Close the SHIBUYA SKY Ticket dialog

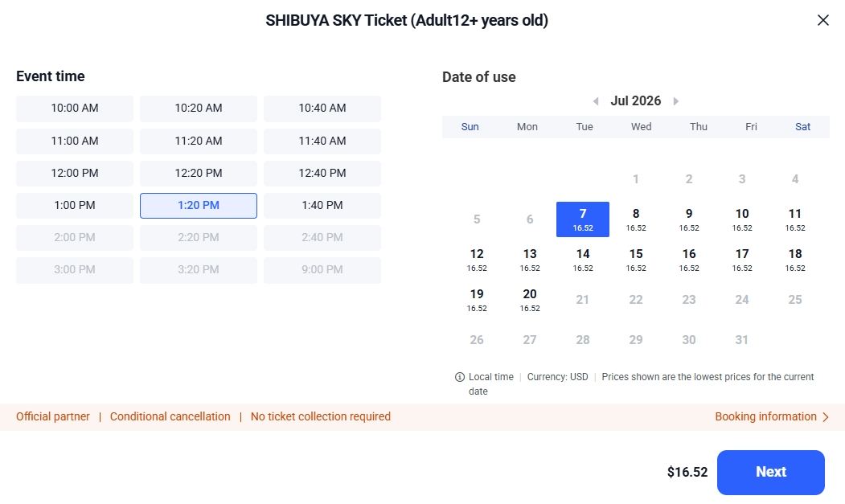[822, 20]
